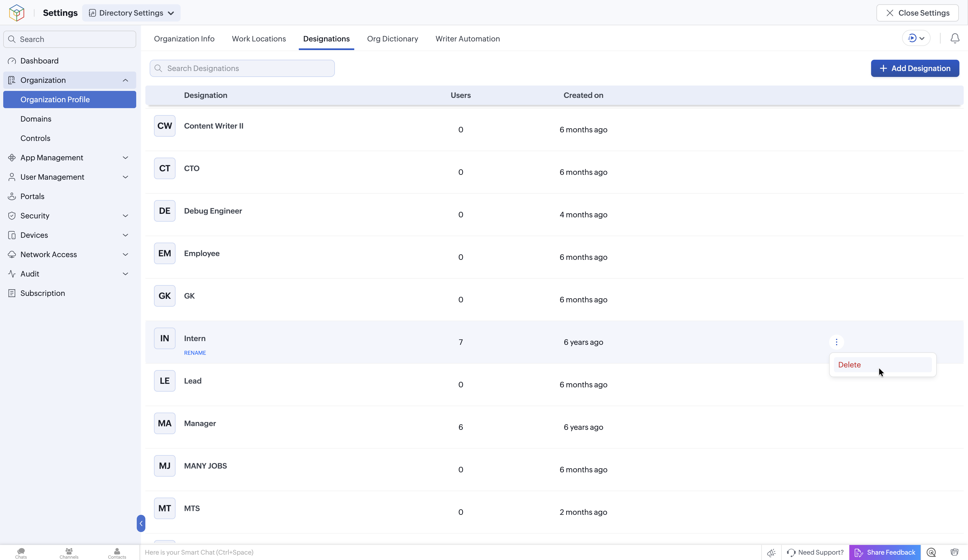Open Domains in the sidebar
This screenshot has height=560, width=968.
tap(69, 119)
